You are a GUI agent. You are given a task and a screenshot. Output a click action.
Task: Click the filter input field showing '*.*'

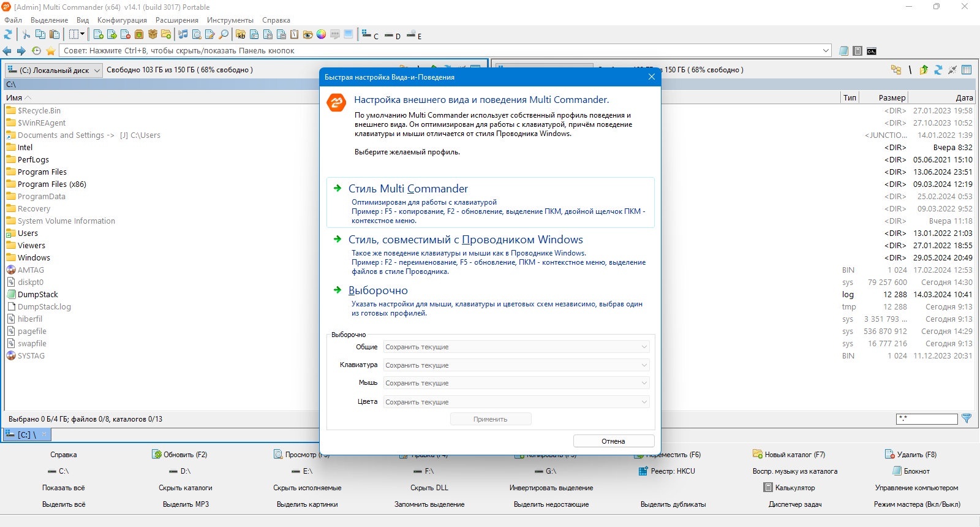pos(927,419)
